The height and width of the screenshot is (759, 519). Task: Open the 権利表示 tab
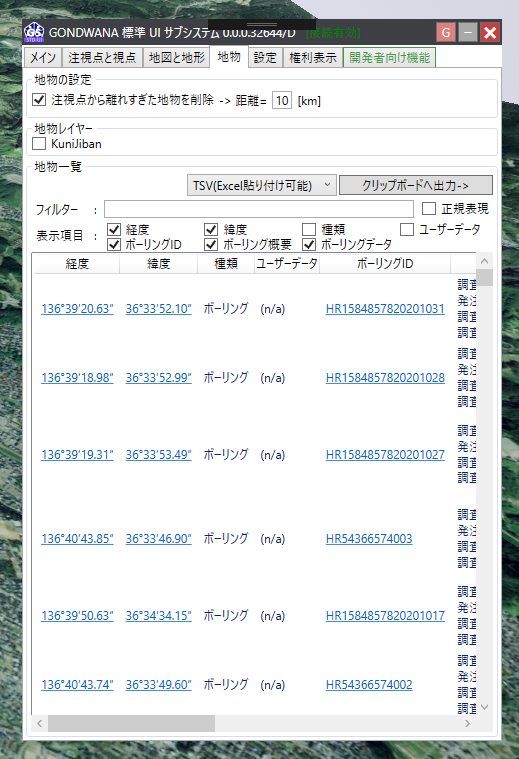313,58
